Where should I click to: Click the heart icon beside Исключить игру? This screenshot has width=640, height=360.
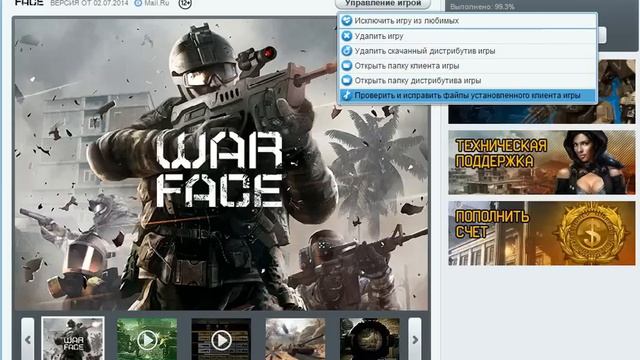coord(347,20)
